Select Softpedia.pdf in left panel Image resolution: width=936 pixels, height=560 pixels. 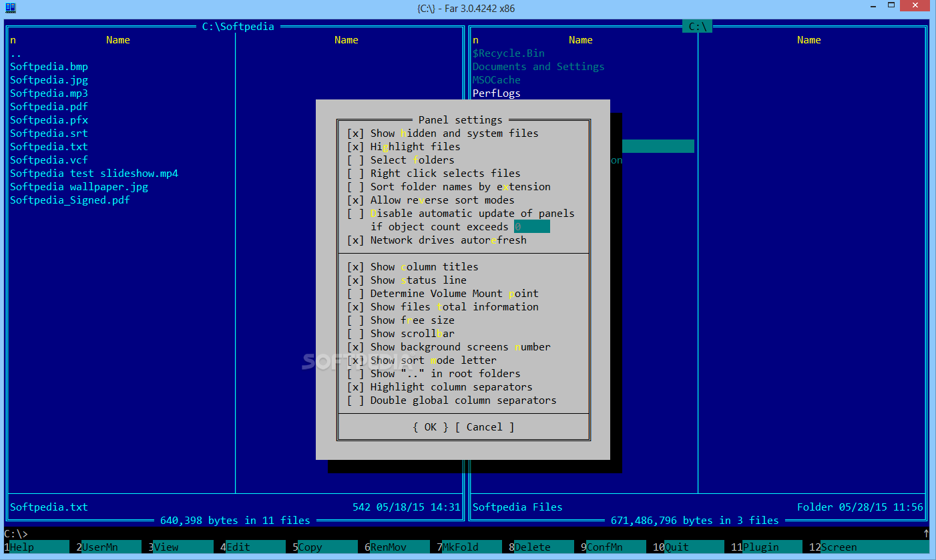(49, 107)
